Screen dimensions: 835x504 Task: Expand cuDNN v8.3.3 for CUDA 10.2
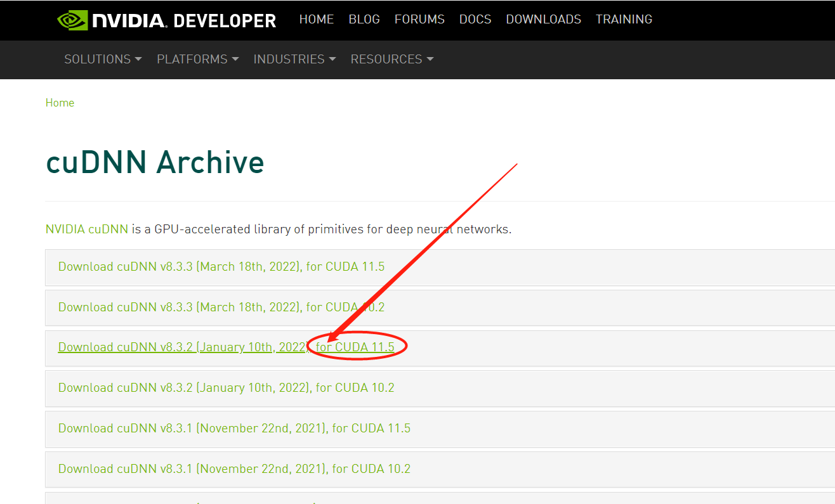tap(221, 307)
